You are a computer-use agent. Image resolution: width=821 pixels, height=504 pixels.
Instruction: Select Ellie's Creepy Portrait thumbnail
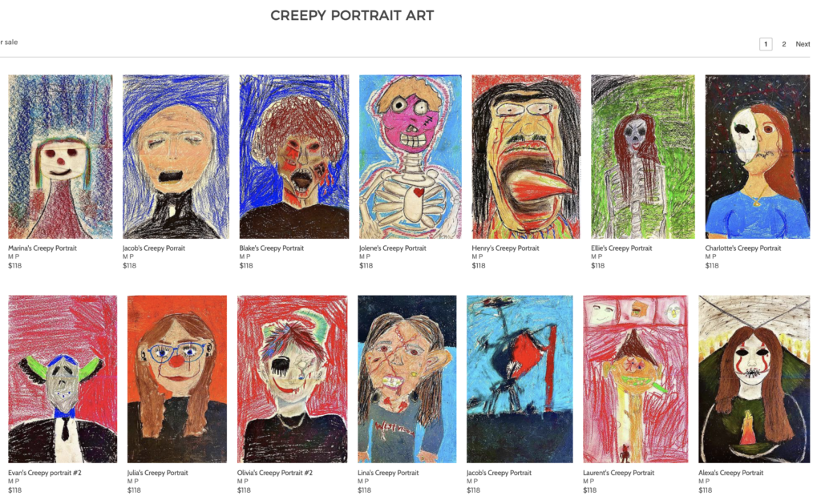coord(643,156)
